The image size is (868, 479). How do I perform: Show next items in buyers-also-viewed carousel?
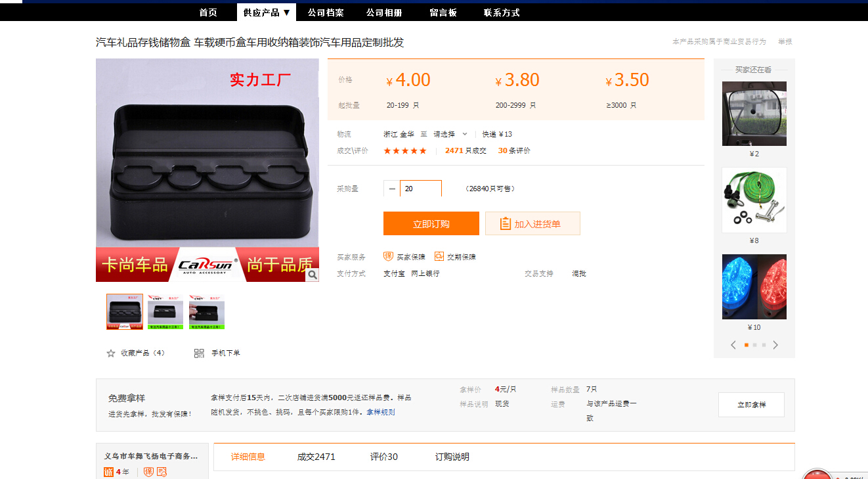775,345
